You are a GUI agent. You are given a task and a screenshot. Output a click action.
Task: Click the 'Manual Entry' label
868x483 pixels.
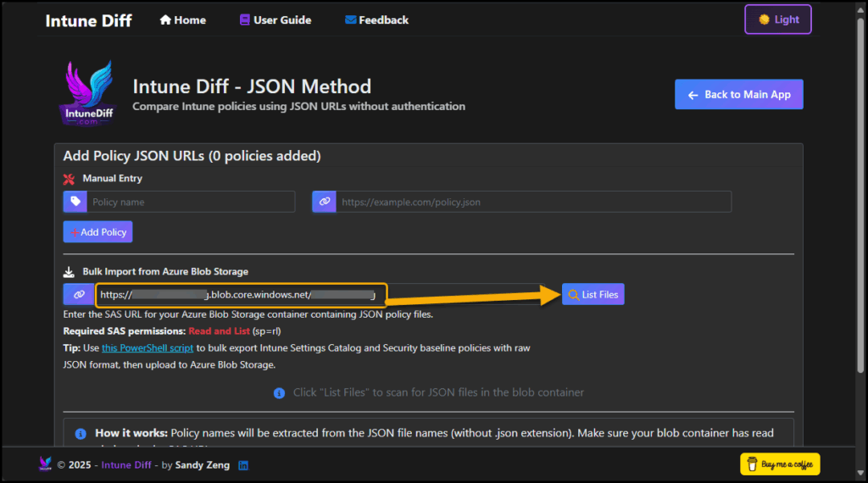[113, 178]
